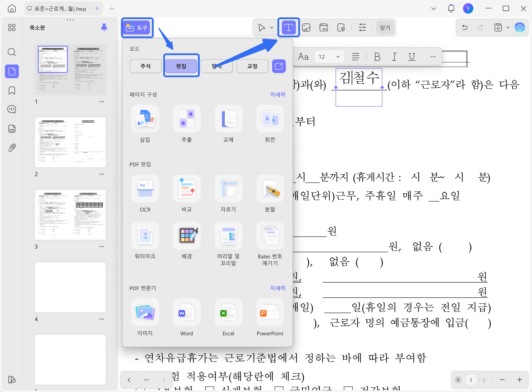
Task: Select page 2 thumbnail
Action: (70, 142)
